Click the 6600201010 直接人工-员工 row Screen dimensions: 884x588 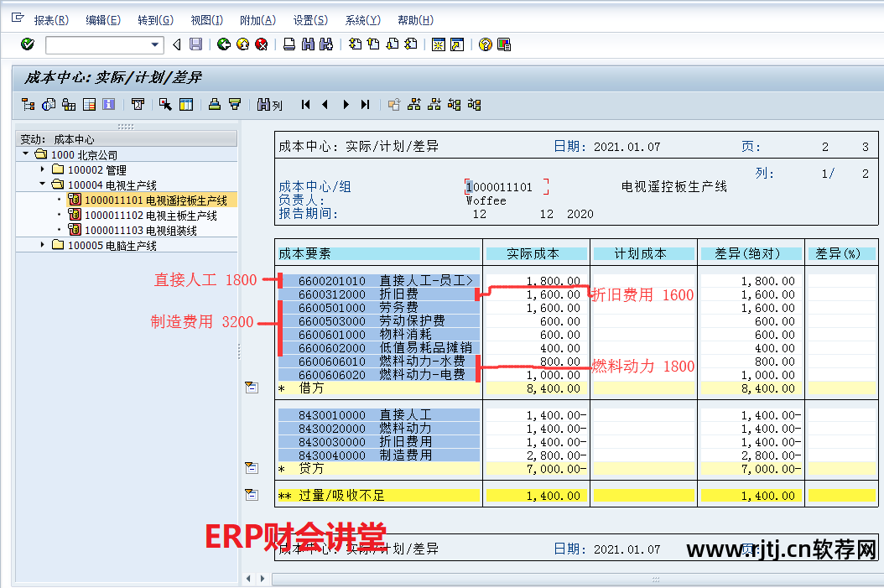tap(379, 281)
